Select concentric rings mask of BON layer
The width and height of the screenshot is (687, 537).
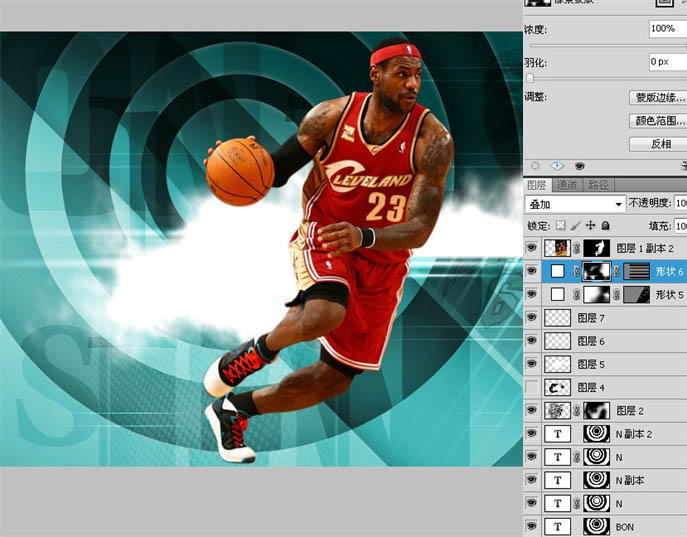pyautogui.click(x=596, y=527)
